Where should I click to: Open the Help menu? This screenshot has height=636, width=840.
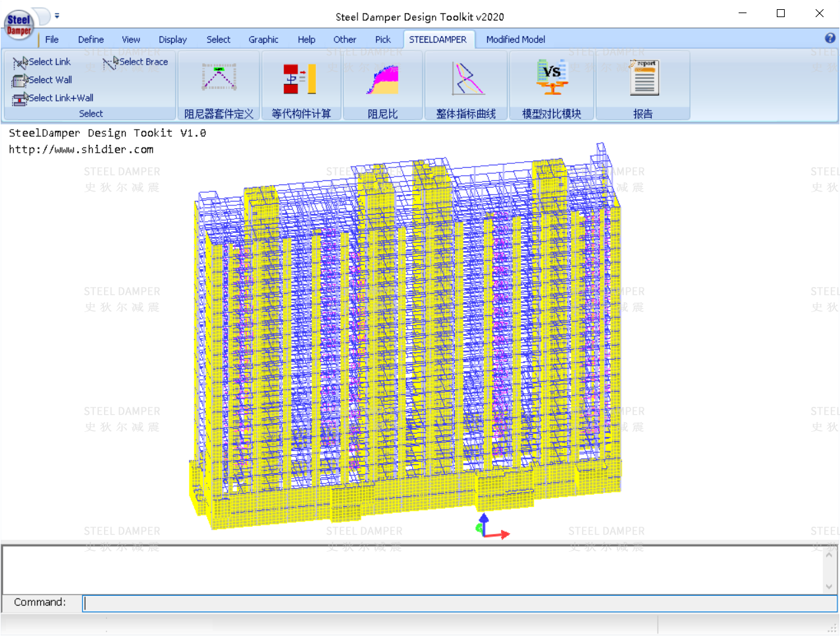click(x=306, y=40)
